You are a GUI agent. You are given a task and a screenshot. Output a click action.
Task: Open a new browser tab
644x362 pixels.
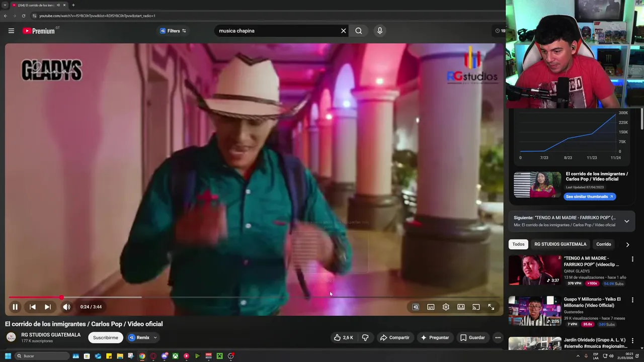(73, 5)
